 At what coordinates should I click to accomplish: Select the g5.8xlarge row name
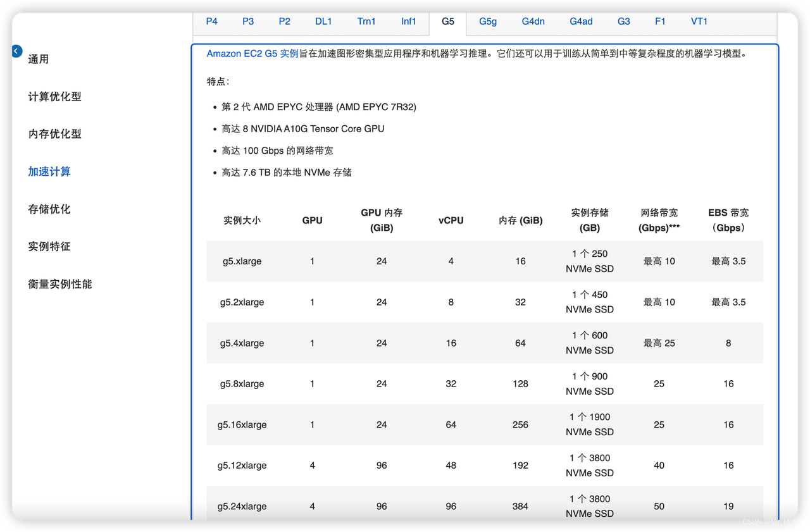pos(242,383)
